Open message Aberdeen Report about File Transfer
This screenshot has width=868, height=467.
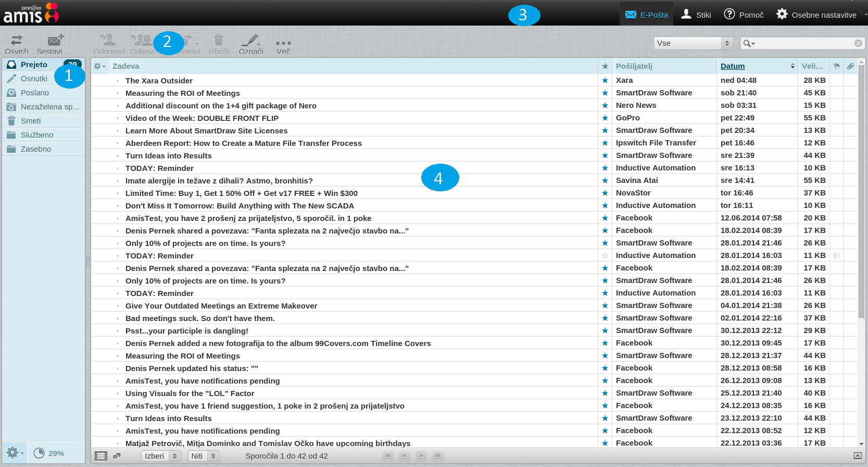244,143
